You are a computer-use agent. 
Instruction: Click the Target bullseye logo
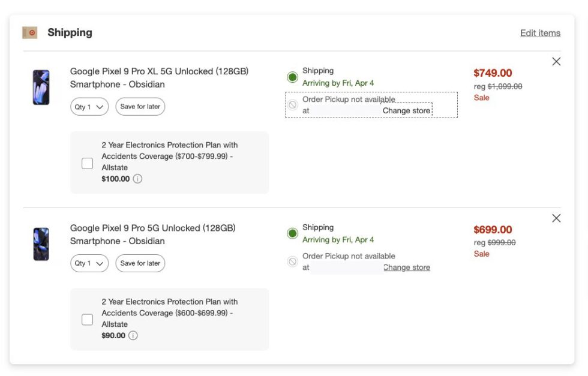[x=29, y=31]
